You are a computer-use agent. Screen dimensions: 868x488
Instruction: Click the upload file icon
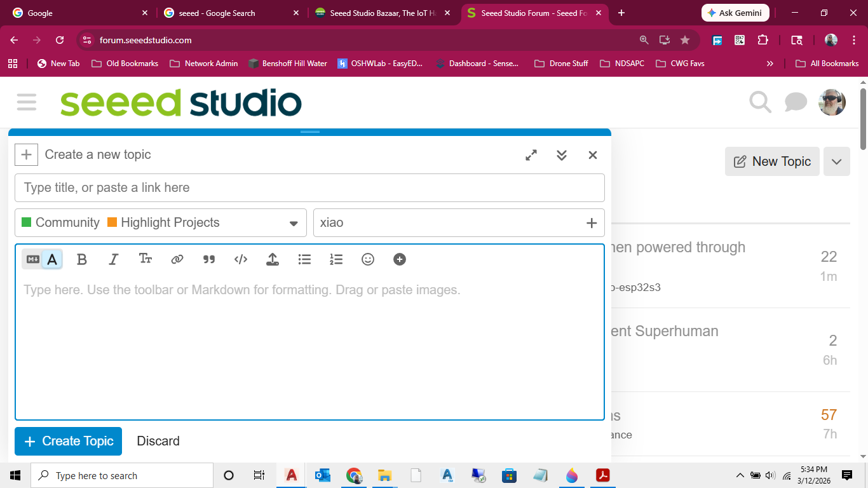click(273, 259)
